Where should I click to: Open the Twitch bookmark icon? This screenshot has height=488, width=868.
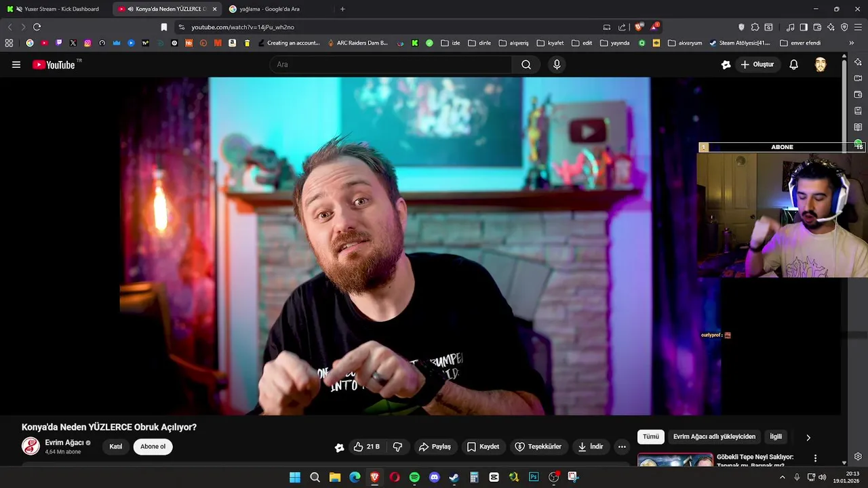tap(59, 43)
